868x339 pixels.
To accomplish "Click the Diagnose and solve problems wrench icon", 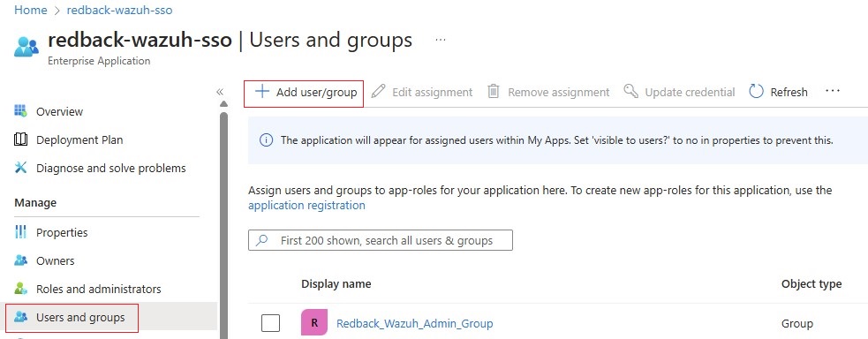I will pyautogui.click(x=20, y=168).
